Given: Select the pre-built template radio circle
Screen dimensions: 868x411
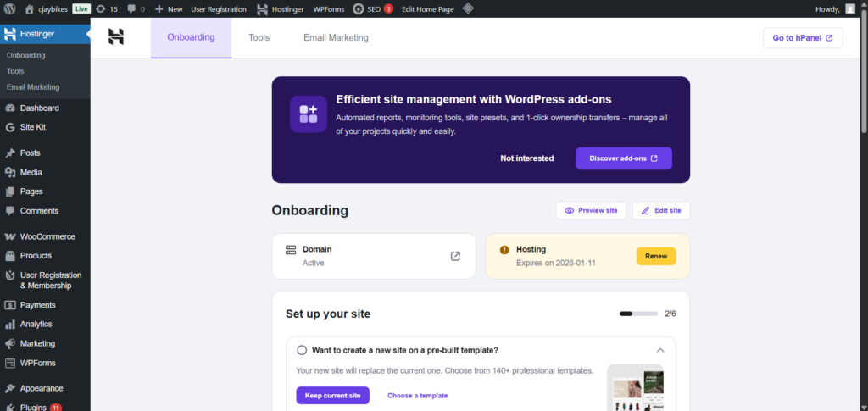Looking at the screenshot, I should (x=302, y=350).
